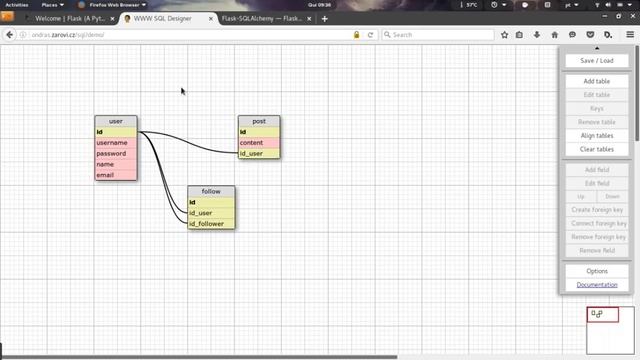Click the Remove table button
The image size is (640, 360).
597,122
